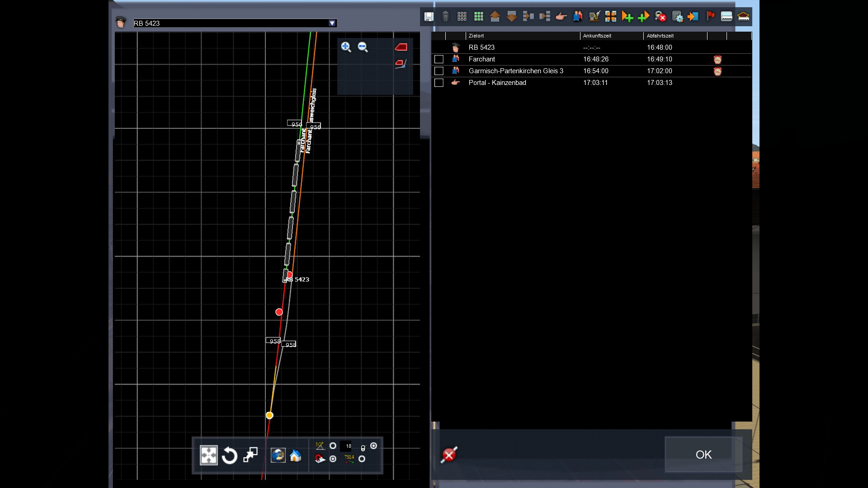Click the Zielort column header
Screen dimensions: 868x488
pos(476,36)
